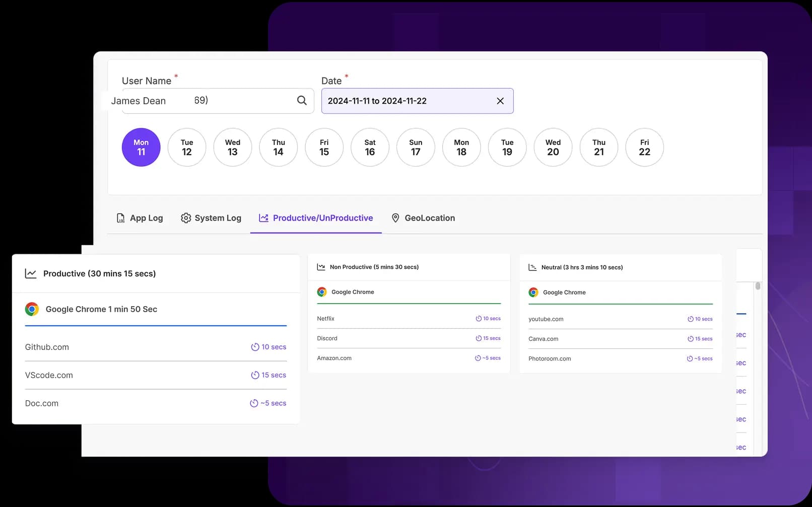
Task: Open the GeoLocation tab
Action: tap(423, 218)
